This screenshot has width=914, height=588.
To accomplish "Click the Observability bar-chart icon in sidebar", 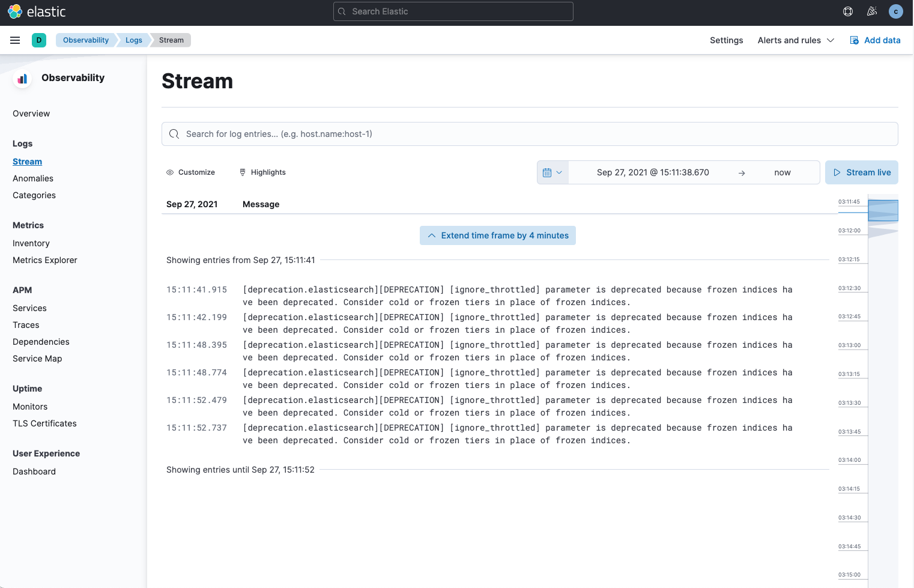I will (22, 78).
